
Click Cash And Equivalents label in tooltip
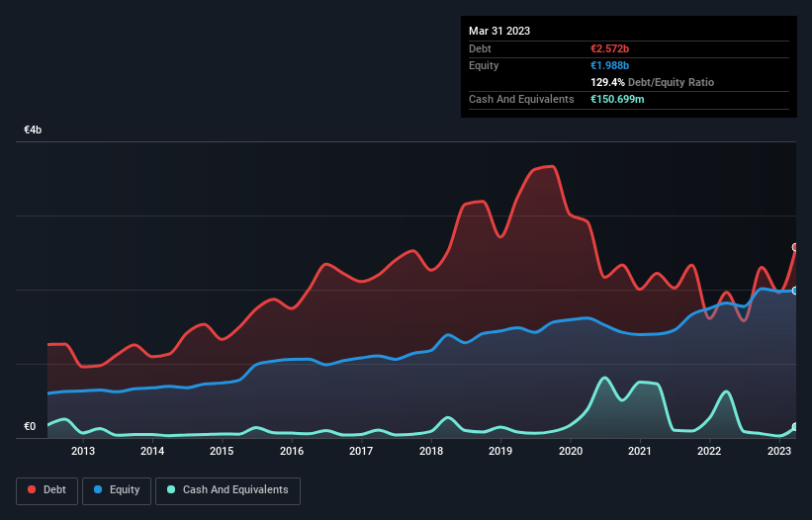tap(521, 99)
